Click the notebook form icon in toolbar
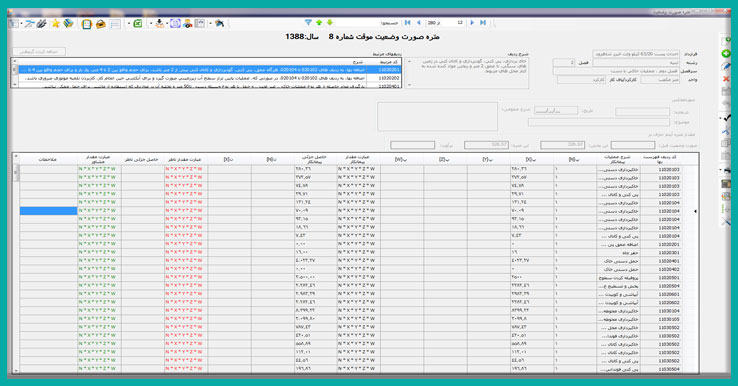The width and height of the screenshot is (738, 386). click(87, 24)
